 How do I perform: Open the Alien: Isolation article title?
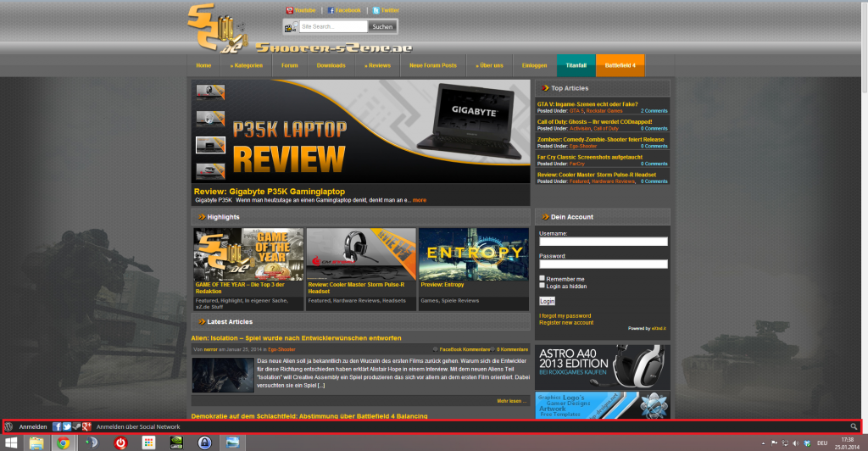click(x=296, y=338)
